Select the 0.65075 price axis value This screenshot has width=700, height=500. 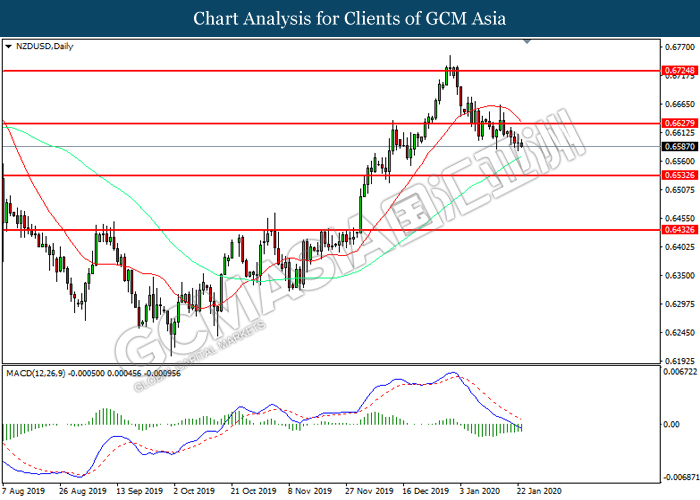point(680,190)
